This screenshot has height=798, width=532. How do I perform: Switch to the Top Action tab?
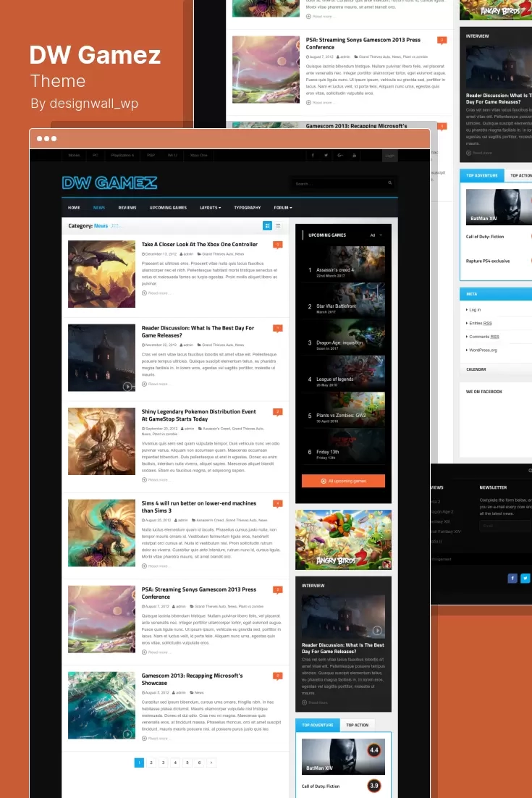point(357,725)
